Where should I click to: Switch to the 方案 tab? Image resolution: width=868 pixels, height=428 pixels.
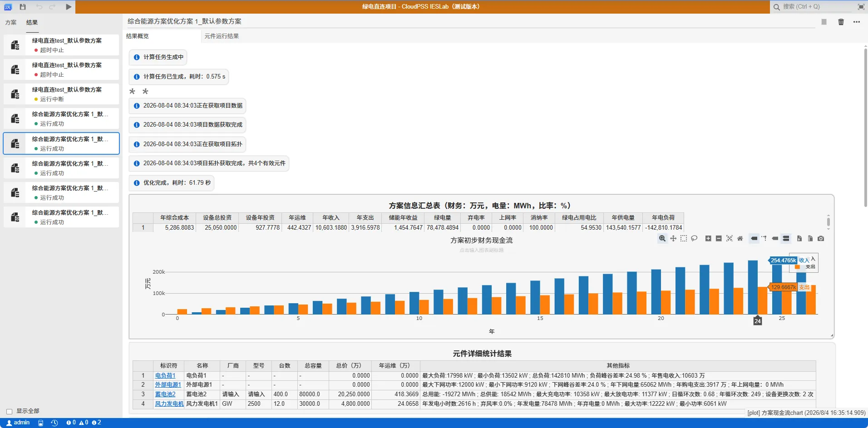[11, 22]
